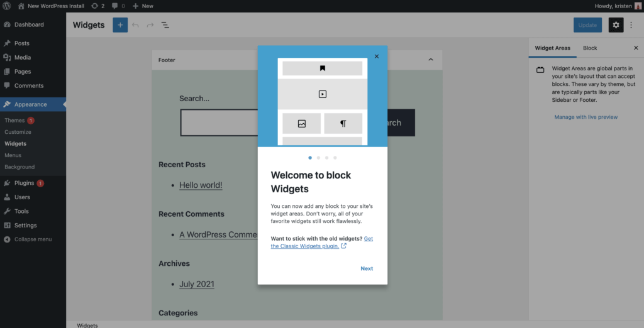Image resolution: width=644 pixels, height=328 pixels.
Task: Open New WordPress Install site link
Action: (52, 6)
